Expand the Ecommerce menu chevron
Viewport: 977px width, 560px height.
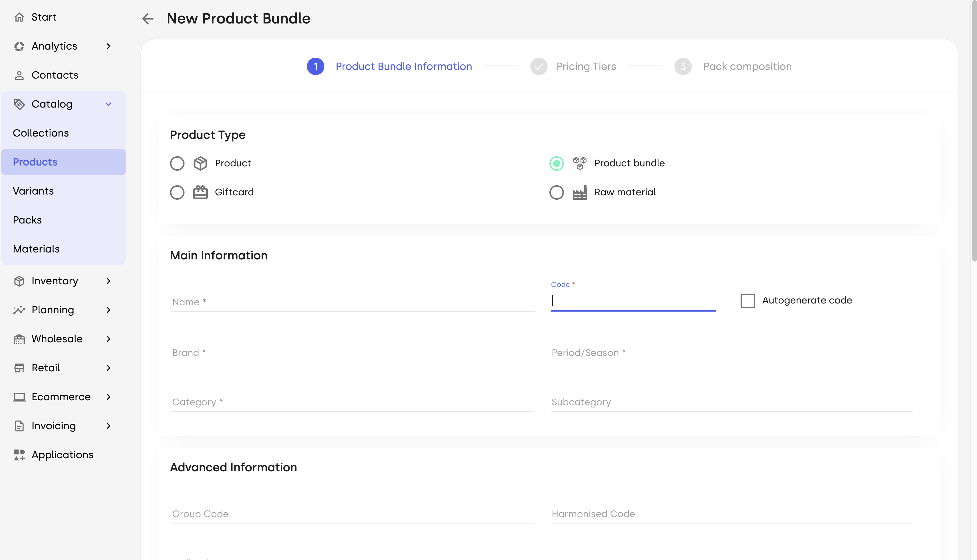(x=108, y=397)
